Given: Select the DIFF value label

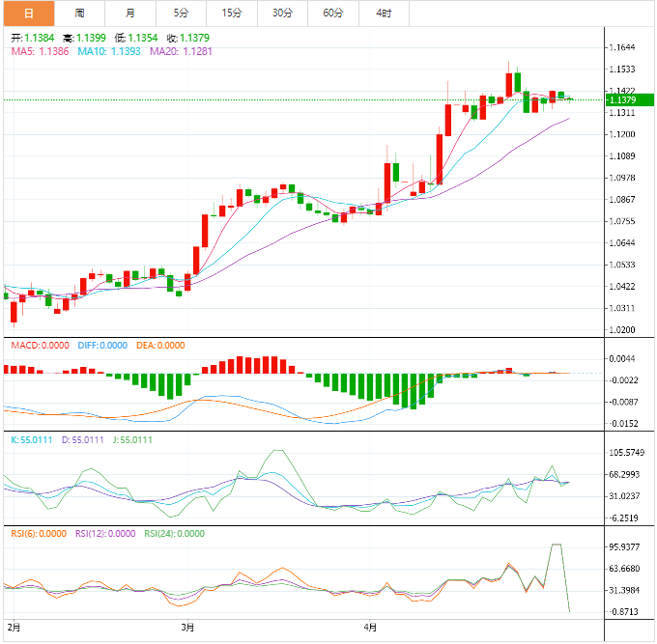Looking at the screenshot, I should (101, 346).
